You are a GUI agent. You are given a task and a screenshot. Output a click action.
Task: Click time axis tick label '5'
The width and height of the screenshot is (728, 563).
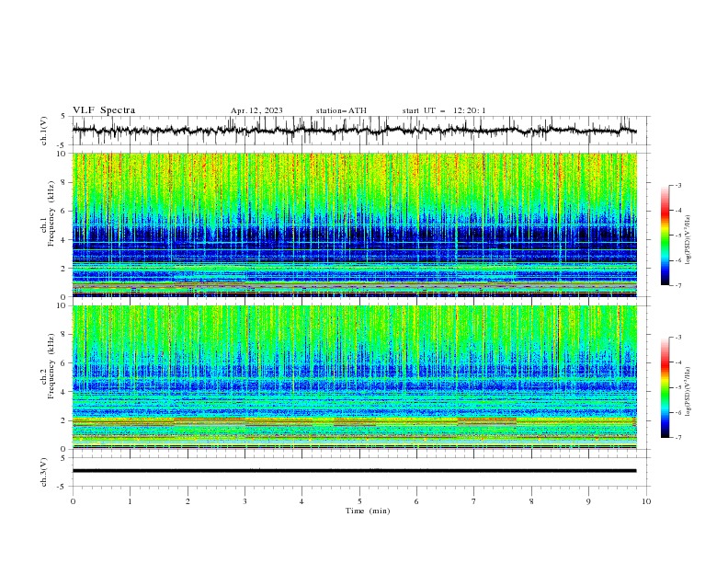click(x=359, y=501)
